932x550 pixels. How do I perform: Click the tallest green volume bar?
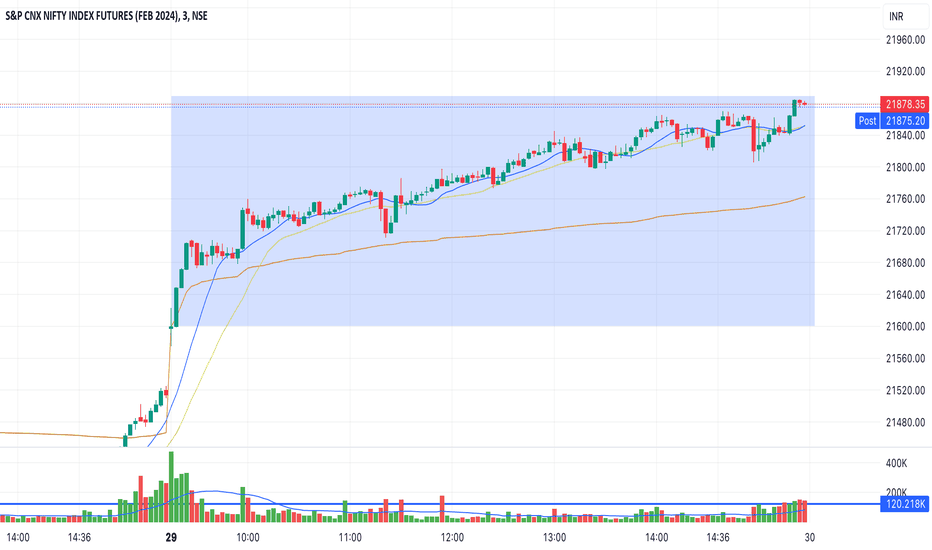pyautogui.click(x=172, y=487)
